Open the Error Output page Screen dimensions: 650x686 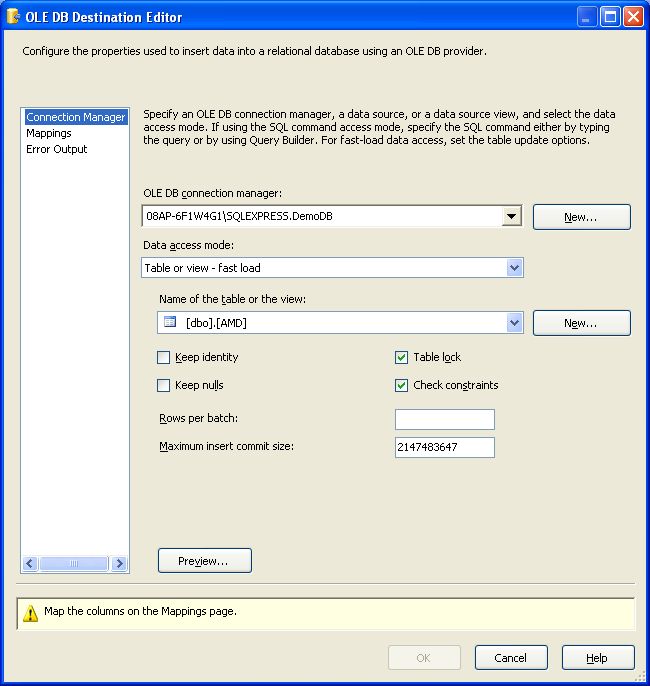(57, 149)
